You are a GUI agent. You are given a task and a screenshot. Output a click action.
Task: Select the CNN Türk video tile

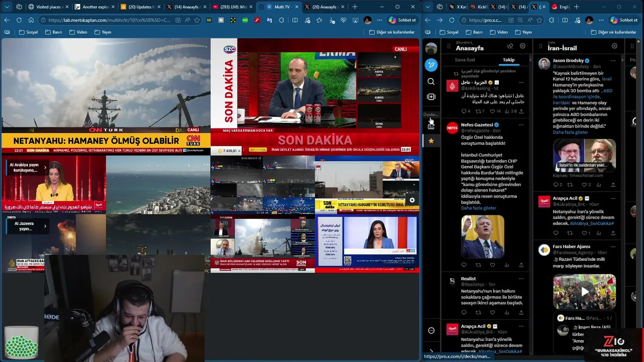(x=106, y=97)
